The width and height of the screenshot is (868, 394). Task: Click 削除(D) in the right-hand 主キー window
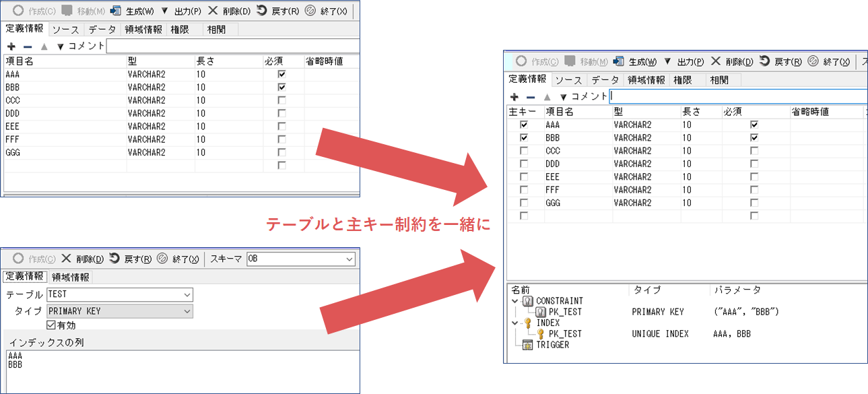(x=732, y=61)
